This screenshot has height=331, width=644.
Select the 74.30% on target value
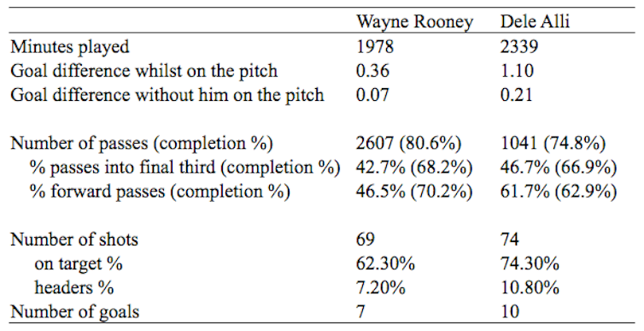[x=530, y=263]
